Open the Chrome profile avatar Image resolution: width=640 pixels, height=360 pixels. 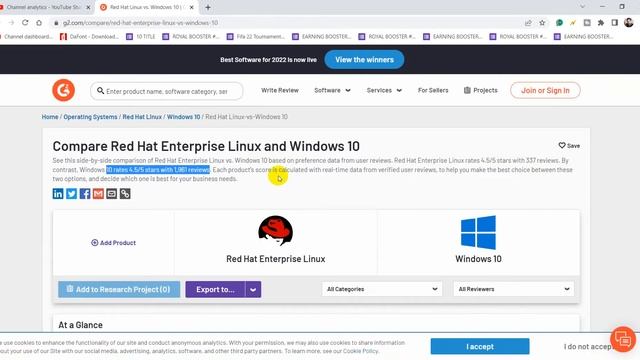[629, 23]
